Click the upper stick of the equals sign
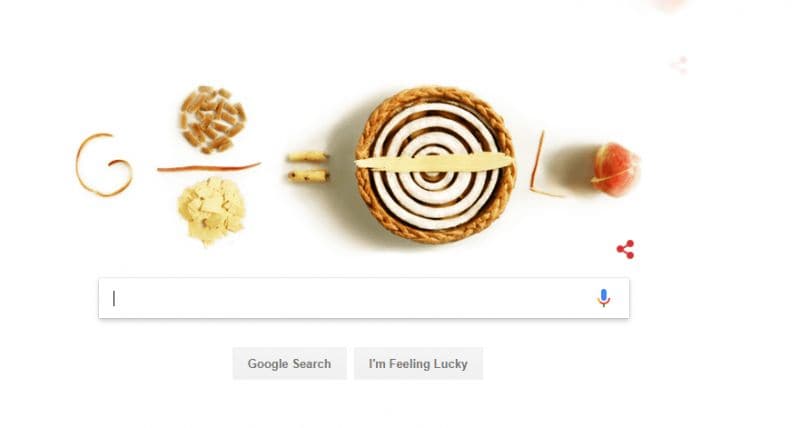This screenshot has width=800, height=428. [x=307, y=157]
